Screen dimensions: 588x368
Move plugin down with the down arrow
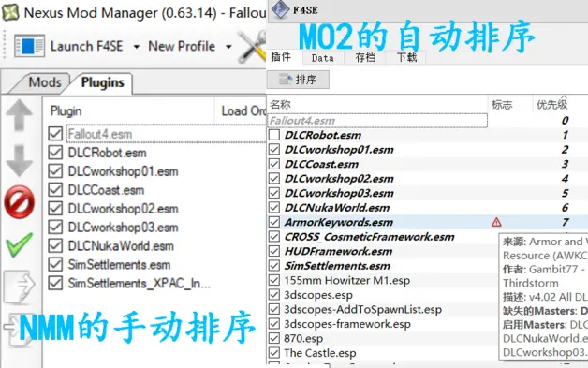[19, 160]
